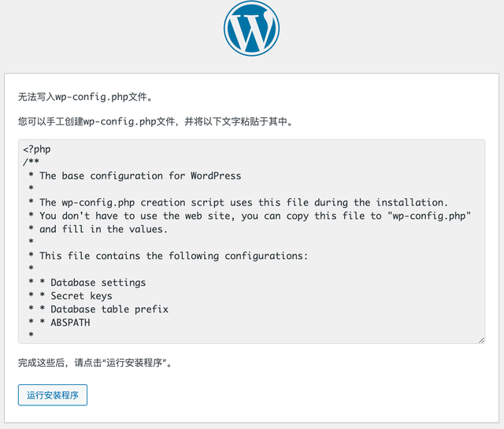Click the WordPress logo at top
504x429 pixels.
pos(252,28)
